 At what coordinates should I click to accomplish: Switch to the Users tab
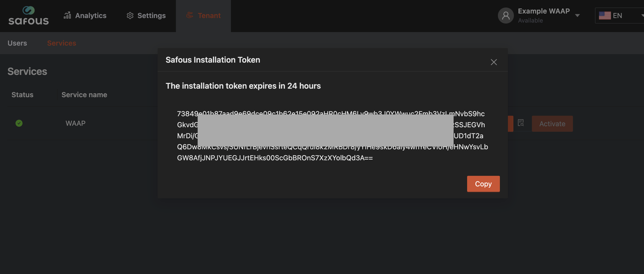click(x=17, y=43)
